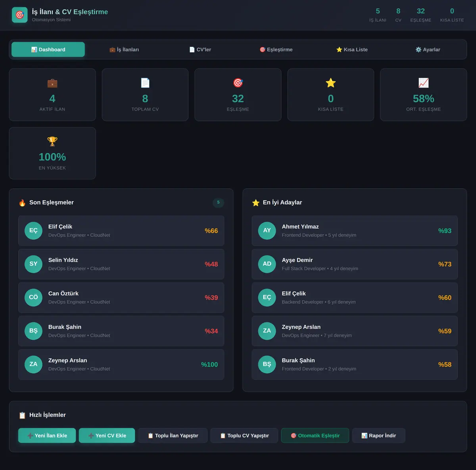Select Elif Çelik's %66 match score
Screen dimensions: 476x470
pos(211,231)
